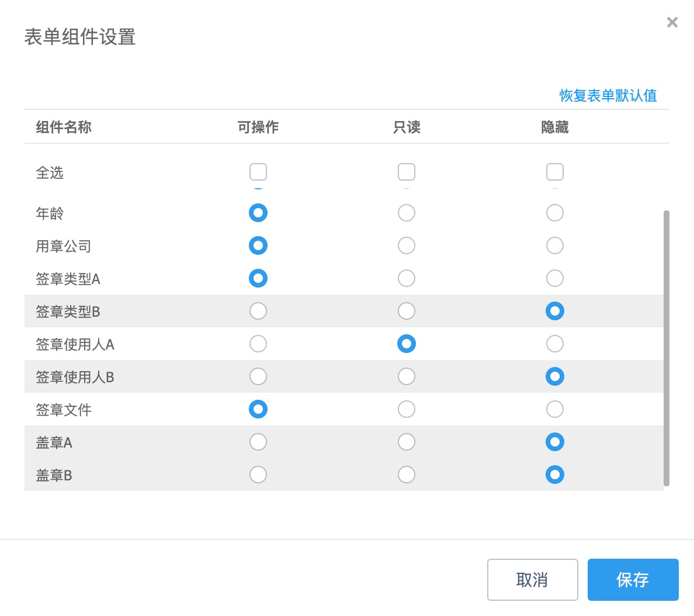The image size is (694, 616).
Task: Check the 全选 checkbox under 只读
Action: pyautogui.click(x=407, y=172)
